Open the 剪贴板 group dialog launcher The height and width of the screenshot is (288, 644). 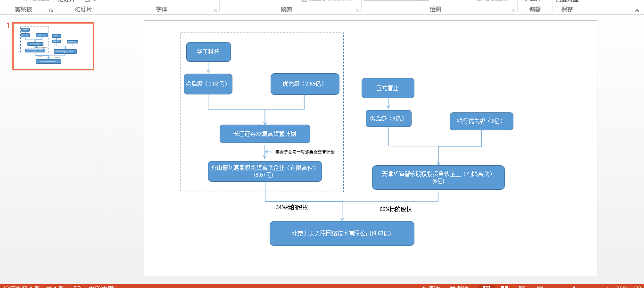[x=51, y=10]
